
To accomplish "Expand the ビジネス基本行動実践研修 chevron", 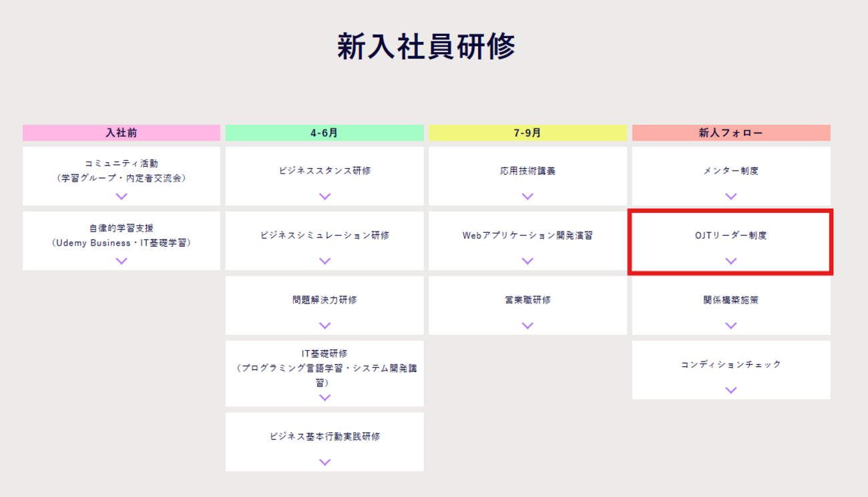I will click(x=324, y=462).
